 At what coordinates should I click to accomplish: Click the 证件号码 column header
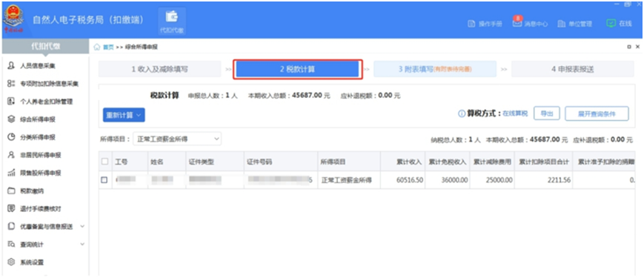coord(280,162)
